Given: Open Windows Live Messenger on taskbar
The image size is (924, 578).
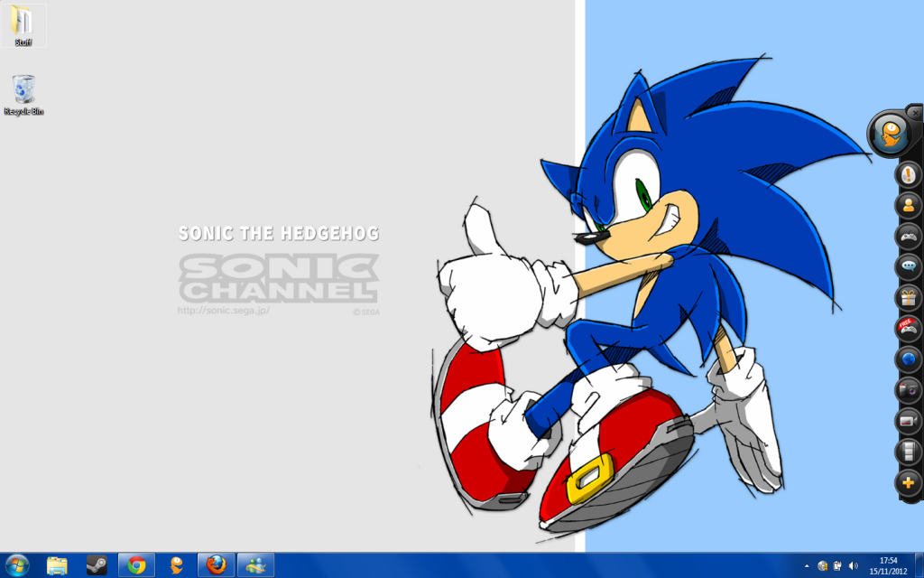Looking at the screenshot, I should pyautogui.click(x=255, y=565).
